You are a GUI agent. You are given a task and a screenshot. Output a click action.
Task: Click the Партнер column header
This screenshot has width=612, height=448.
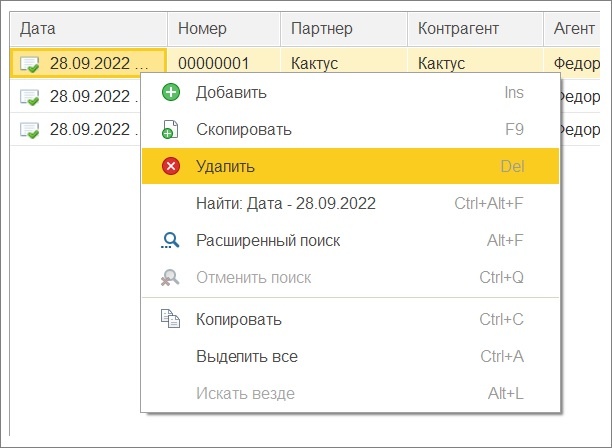point(344,29)
